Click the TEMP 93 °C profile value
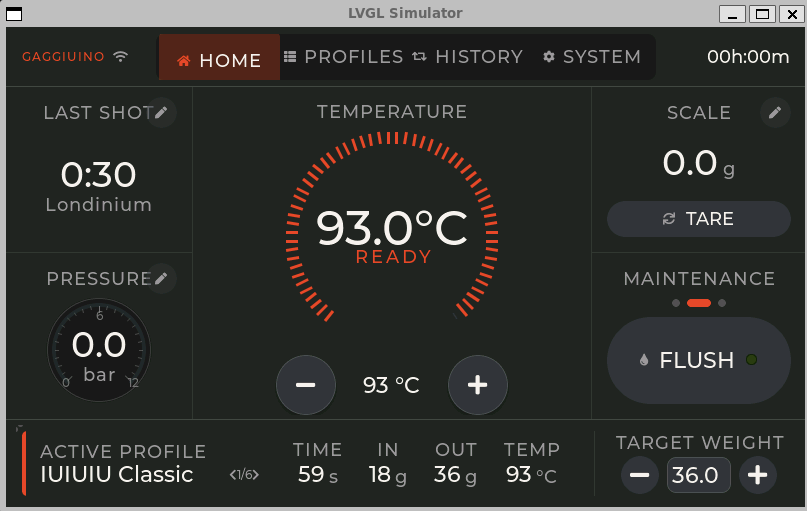This screenshot has height=511, width=807. click(531, 475)
